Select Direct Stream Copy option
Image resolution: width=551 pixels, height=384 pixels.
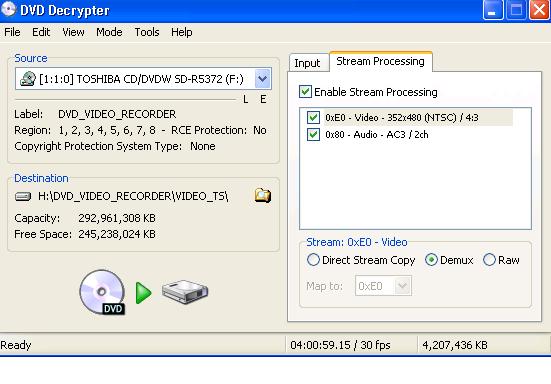point(313,260)
